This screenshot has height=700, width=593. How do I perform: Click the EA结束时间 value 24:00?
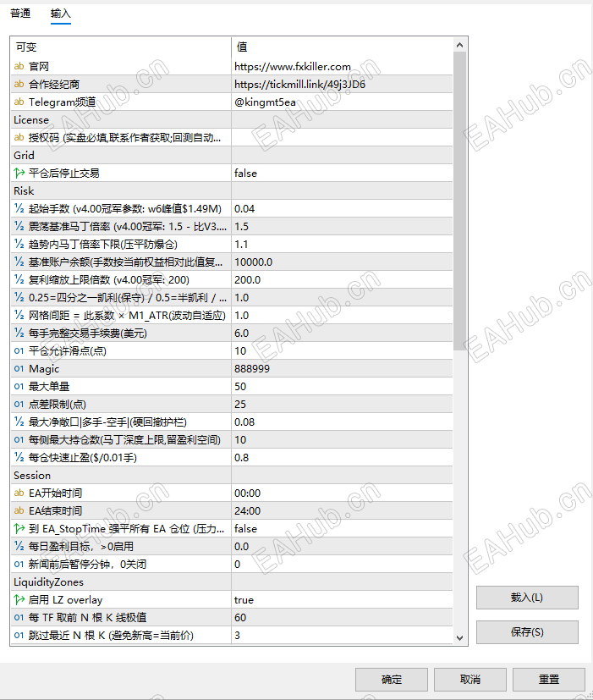click(x=342, y=510)
